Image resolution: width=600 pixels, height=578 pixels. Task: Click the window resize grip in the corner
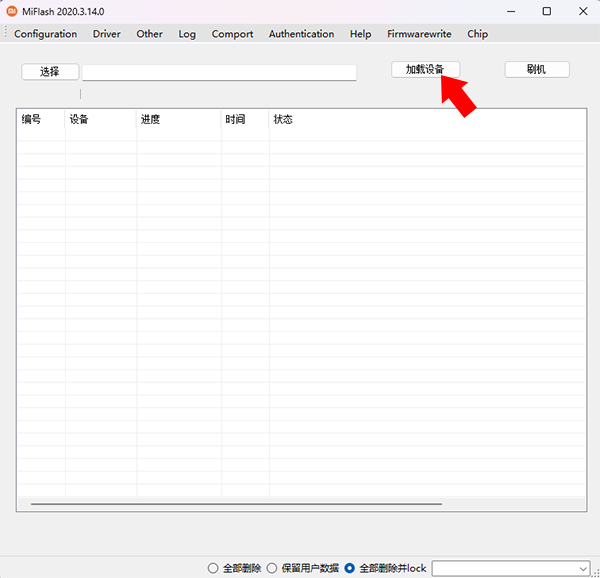pos(596,574)
